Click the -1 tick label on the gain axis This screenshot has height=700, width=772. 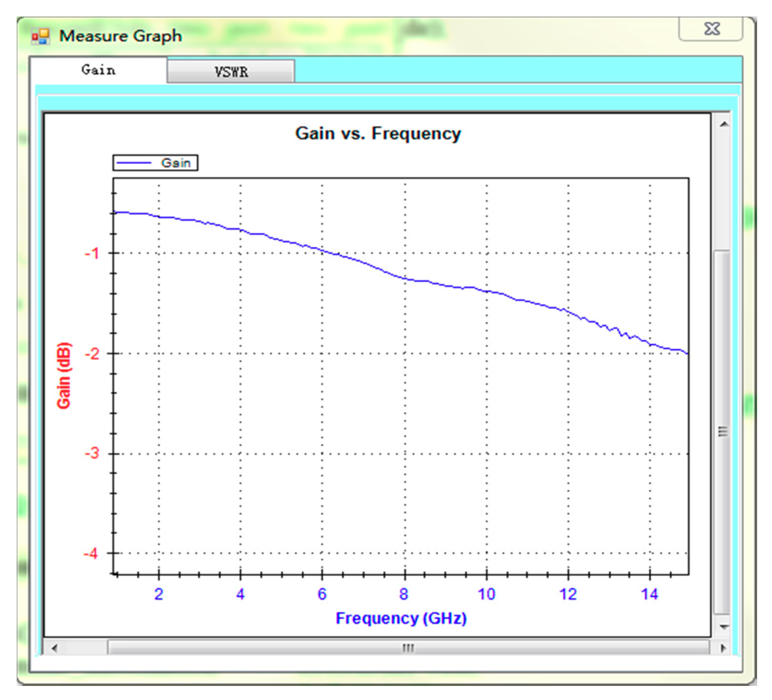92,253
